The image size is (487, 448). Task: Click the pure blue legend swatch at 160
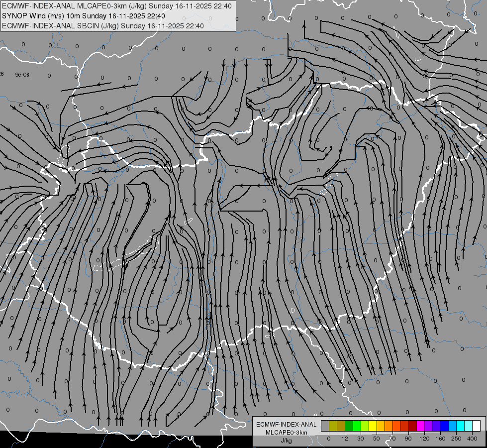pos(444,426)
